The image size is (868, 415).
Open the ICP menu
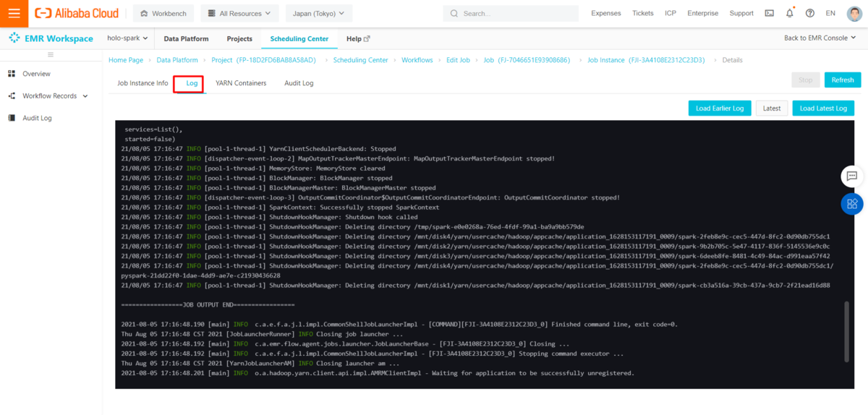(671, 13)
